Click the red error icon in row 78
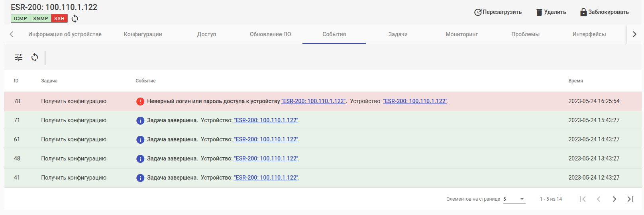 point(140,102)
